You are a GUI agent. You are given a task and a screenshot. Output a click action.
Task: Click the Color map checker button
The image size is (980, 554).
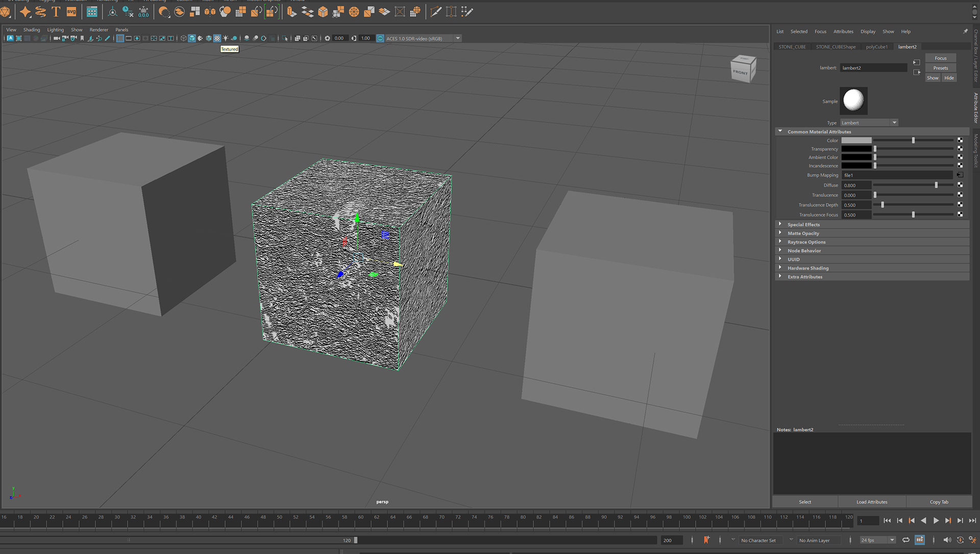(x=960, y=140)
